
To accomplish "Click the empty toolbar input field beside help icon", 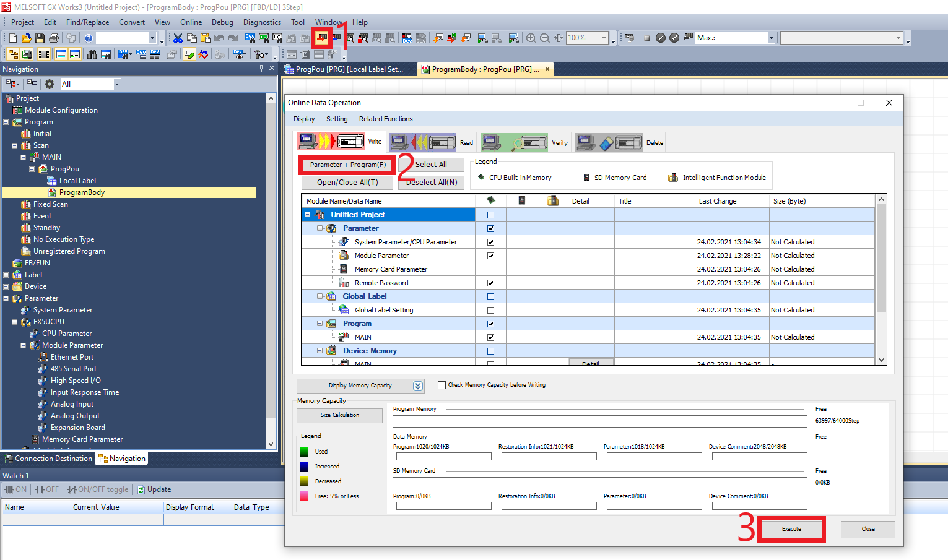I will (122, 38).
